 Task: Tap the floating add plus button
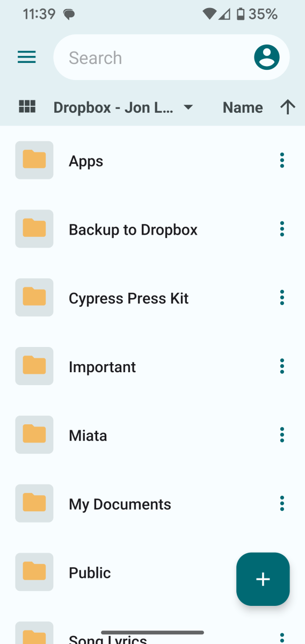click(x=263, y=579)
